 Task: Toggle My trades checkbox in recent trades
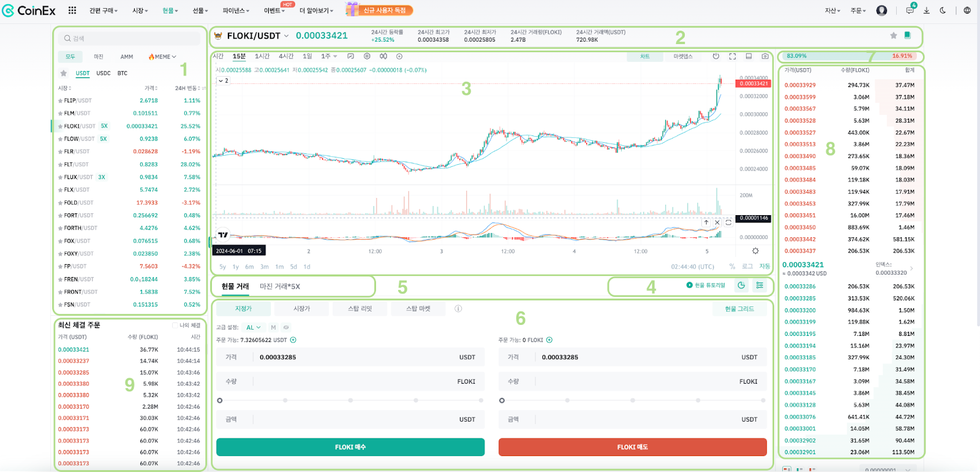pyautogui.click(x=175, y=325)
